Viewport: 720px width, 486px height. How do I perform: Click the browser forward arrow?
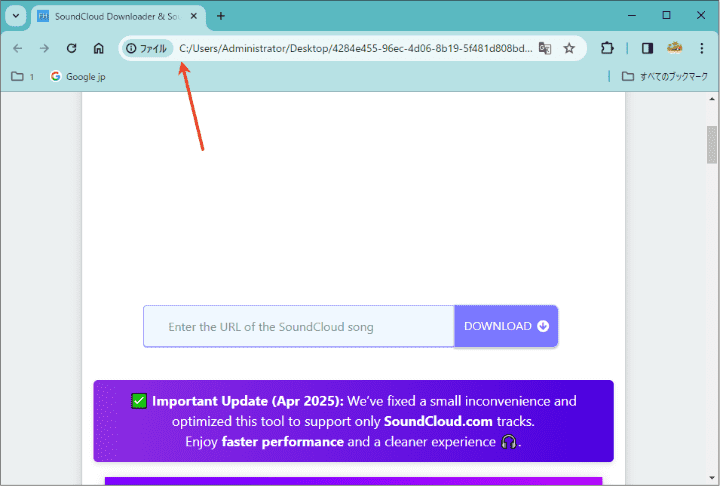[x=44, y=48]
